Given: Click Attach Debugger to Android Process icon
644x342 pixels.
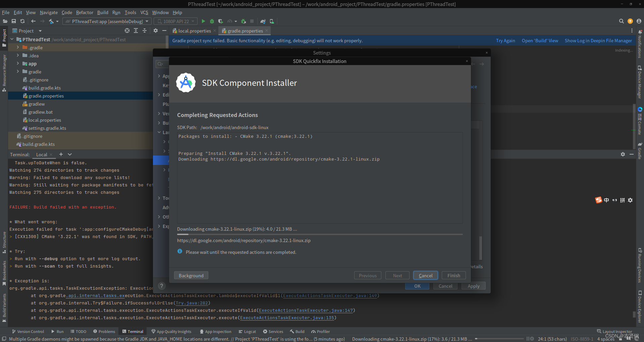Looking at the screenshot, I should (x=244, y=21).
